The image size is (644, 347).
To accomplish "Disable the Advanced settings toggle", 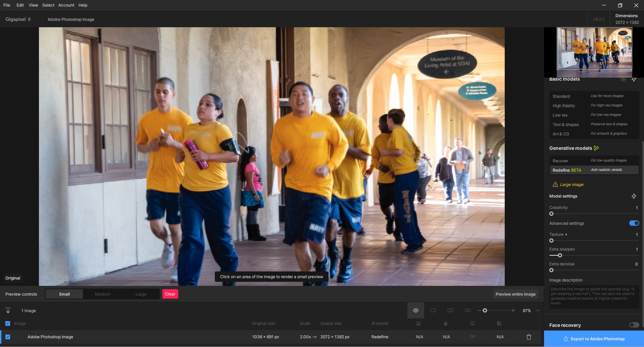I will tap(634, 223).
